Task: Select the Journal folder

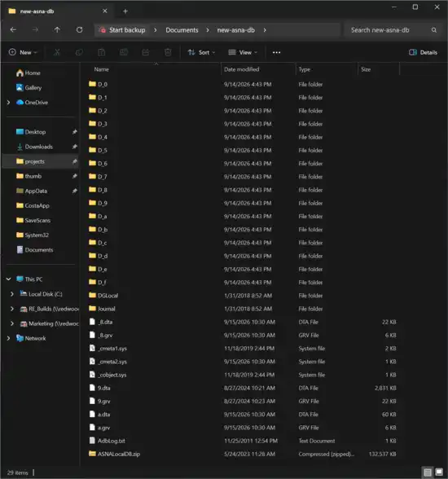Action: point(102,309)
